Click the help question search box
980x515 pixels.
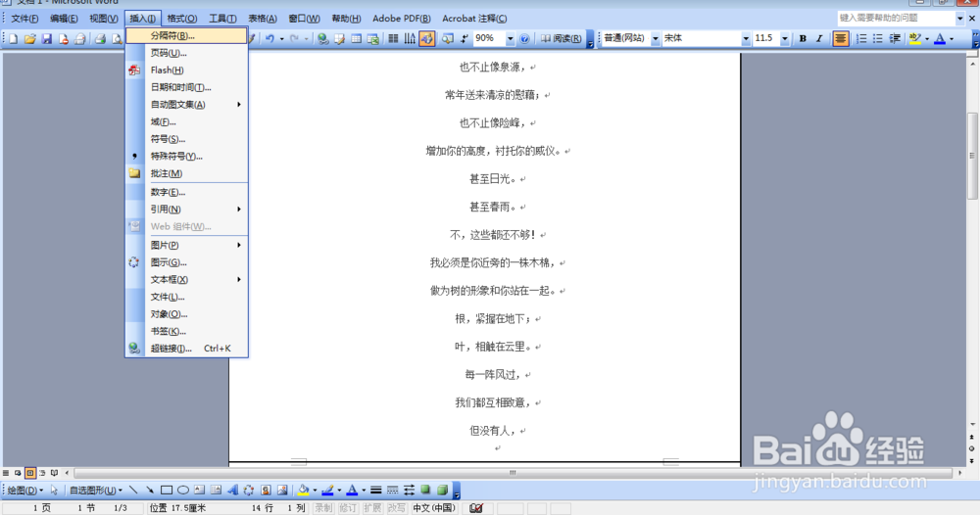click(x=897, y=18)
